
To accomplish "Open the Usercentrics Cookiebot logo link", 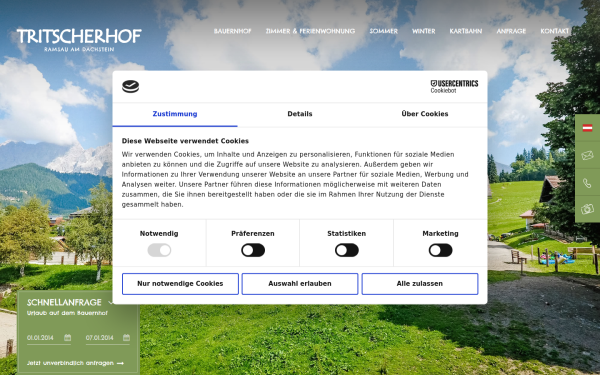I will click(x=454, y=86).
